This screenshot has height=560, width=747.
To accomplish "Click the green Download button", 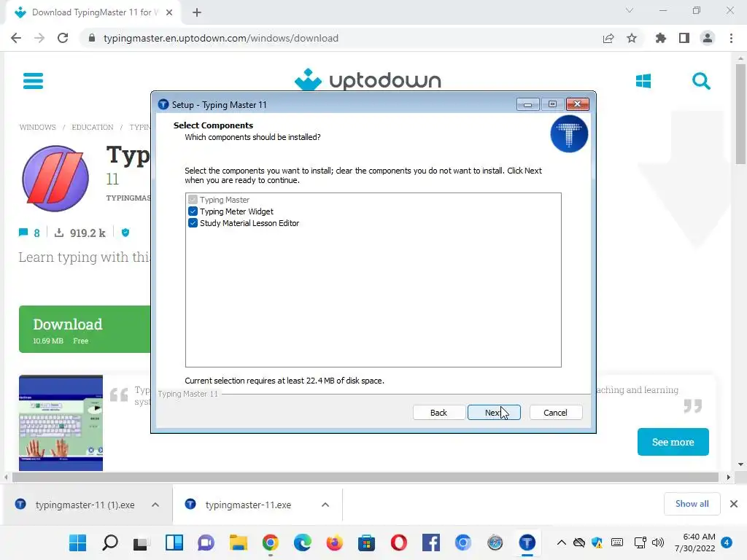I will point(85,329).
